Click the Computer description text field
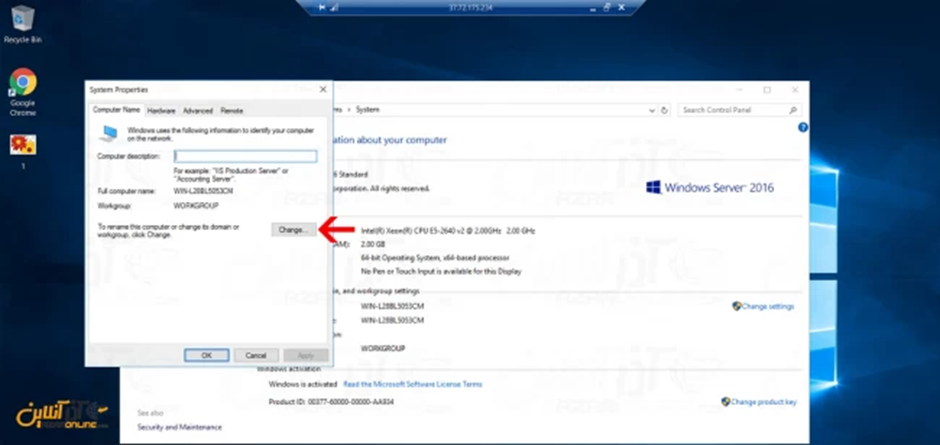Viewport: 940px width, 445px height. tap(245, 157)
